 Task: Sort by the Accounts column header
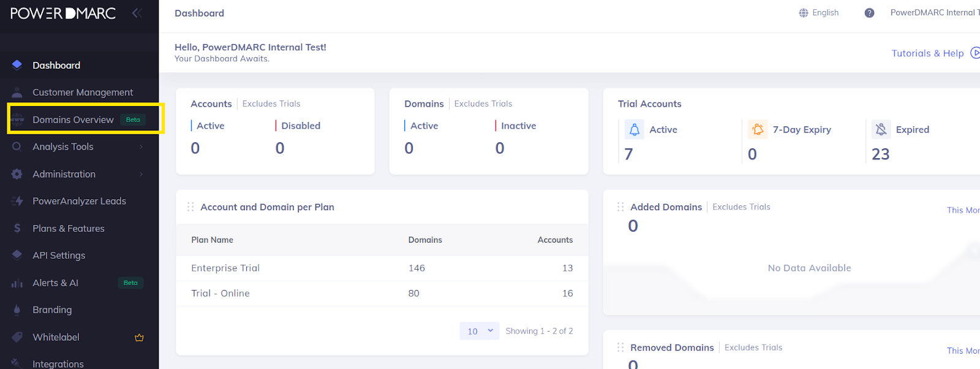(x=555, y=240)
